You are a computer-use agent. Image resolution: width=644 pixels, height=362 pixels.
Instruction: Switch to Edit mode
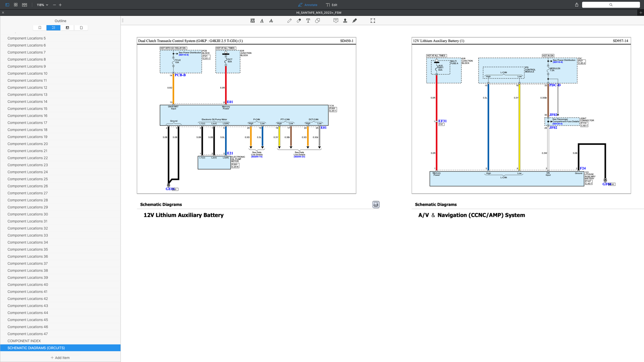pyautogui.click(x=332, y=5)
